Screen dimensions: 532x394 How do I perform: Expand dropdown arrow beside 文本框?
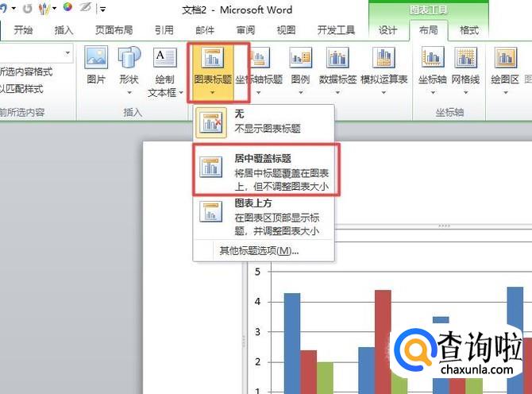click(181, 92)
